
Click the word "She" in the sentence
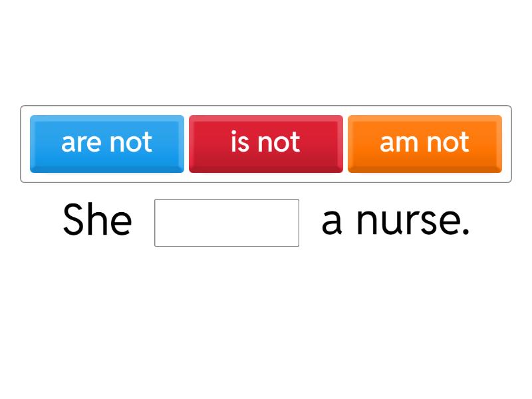97,220
